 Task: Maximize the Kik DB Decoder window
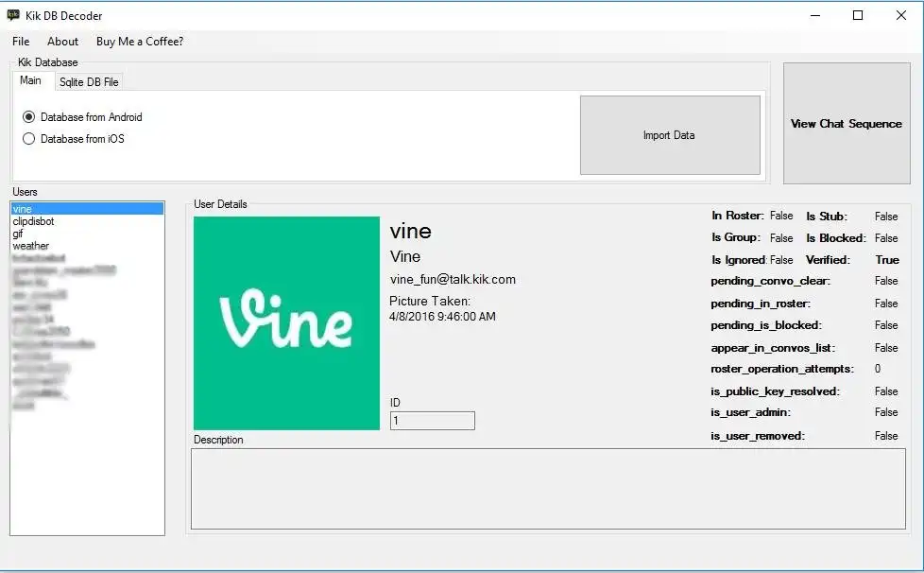click(x=858, y=15)
